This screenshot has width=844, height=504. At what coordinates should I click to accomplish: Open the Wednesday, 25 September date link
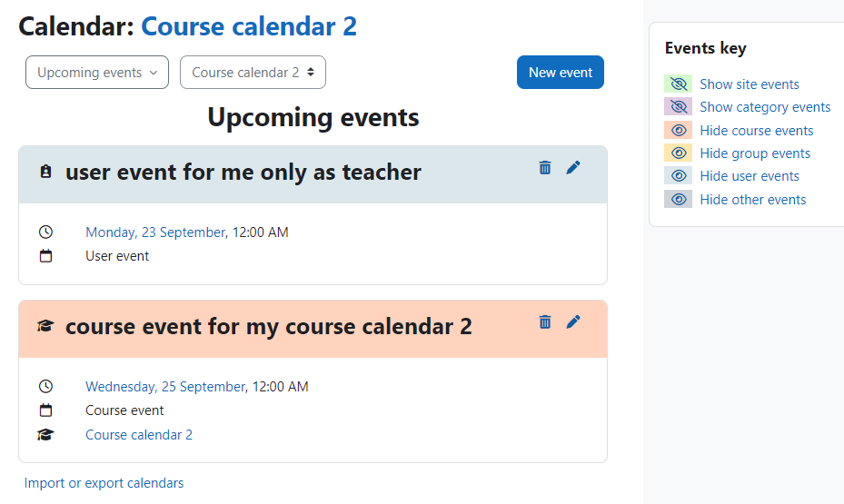(165, 387)
